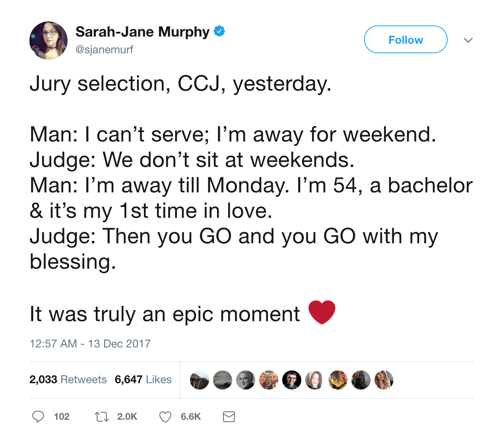The height and width of the screenshot is (446, 504).
Task: Click the 2,033 Retweets count
Action: pos(68,380)
